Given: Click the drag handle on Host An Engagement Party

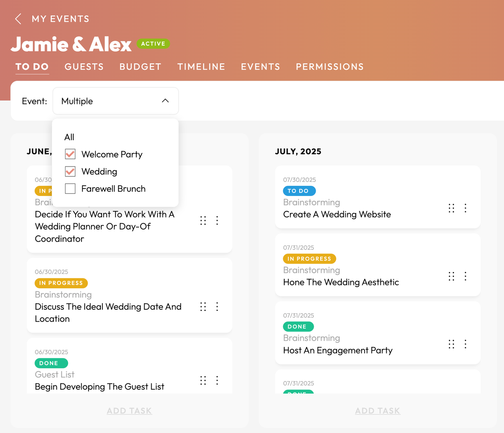Looking at the screenshot, I should 451,344.
